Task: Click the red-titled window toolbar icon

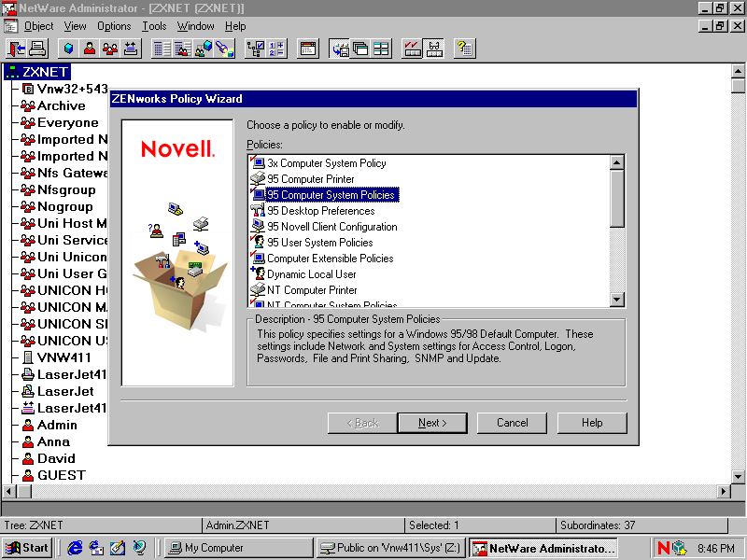Action: (x=308, y=49)
